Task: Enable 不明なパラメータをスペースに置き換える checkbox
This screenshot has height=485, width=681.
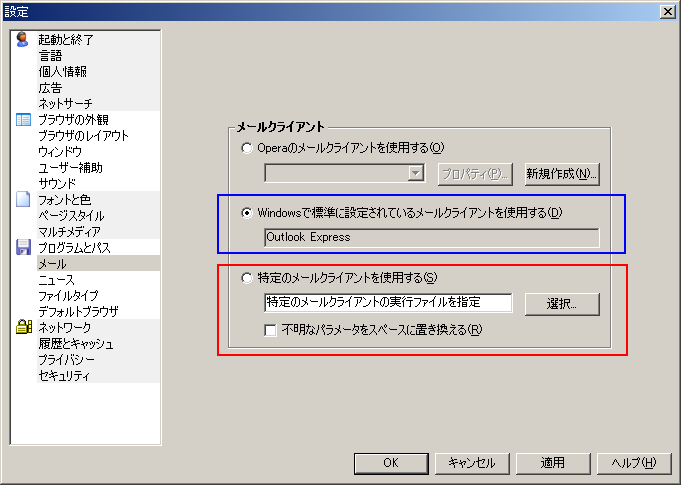Action: (x=271, y=330)
